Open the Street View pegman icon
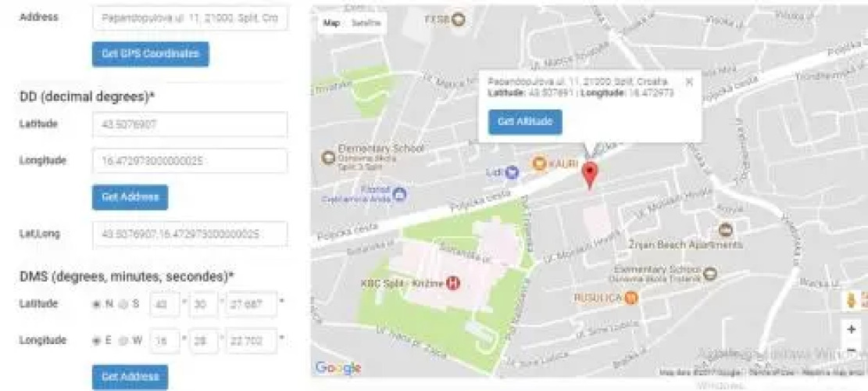The width and height of the screenshot is (868, 391). 852,300
